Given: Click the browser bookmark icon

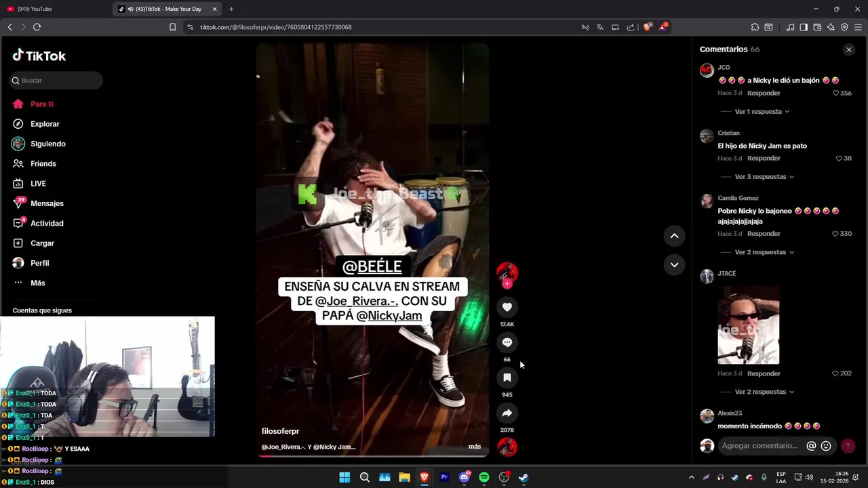Looking at the screenshot, I should tap(172, 27).
